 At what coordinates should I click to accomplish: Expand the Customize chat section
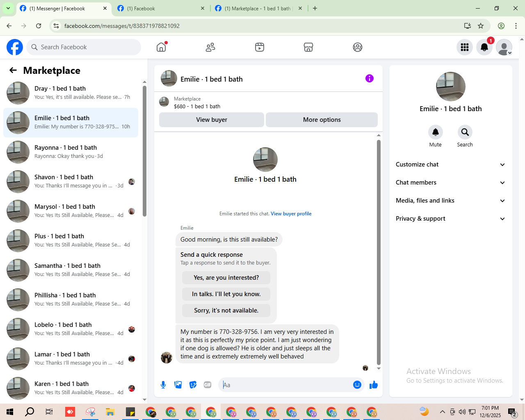tap(450, 164)
